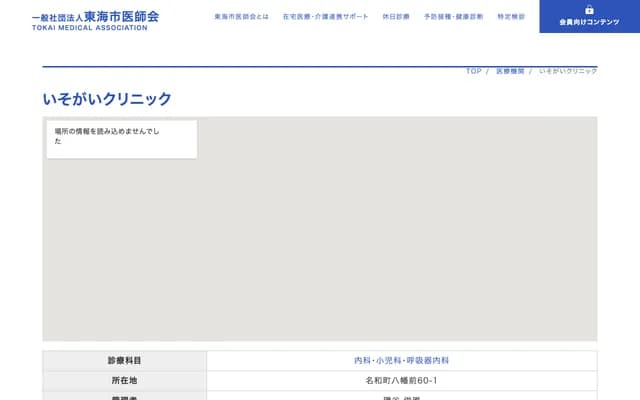Click the 診療科目 table header cell

124,360
